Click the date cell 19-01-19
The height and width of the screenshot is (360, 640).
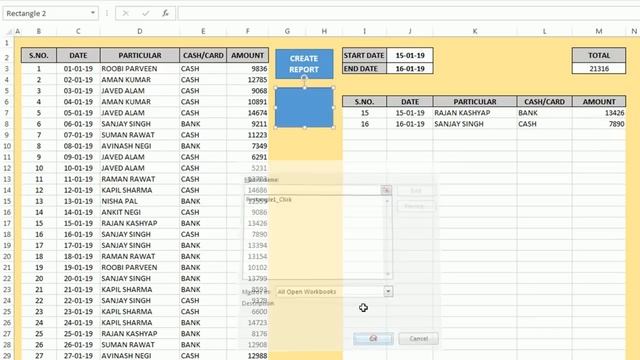click(x=78, y=267)
